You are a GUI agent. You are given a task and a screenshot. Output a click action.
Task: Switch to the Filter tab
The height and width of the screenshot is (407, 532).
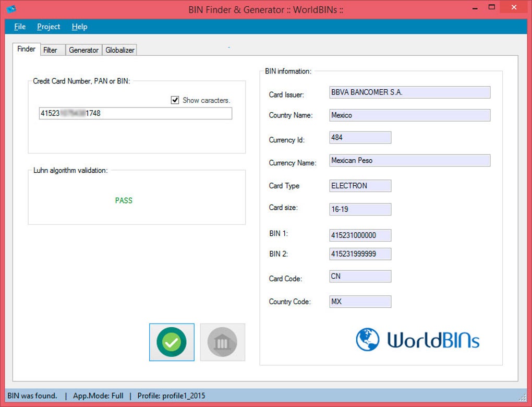pos(50,50)
